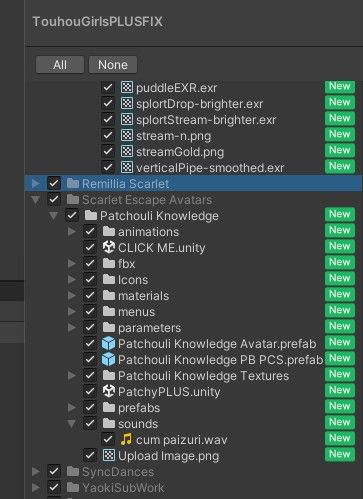Click the animations folder icon
Screen dimensions: 363x499
click(109, 231)
